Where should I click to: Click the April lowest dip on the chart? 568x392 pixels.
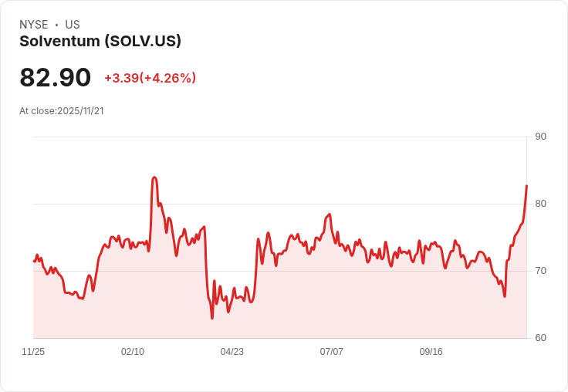point(212,318)
